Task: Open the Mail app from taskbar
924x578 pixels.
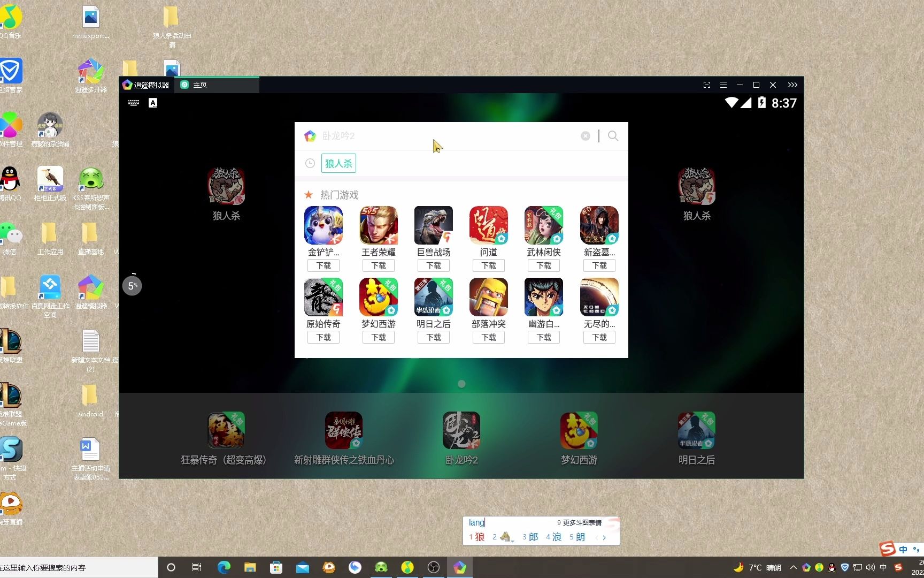Action: click(302, 567)
